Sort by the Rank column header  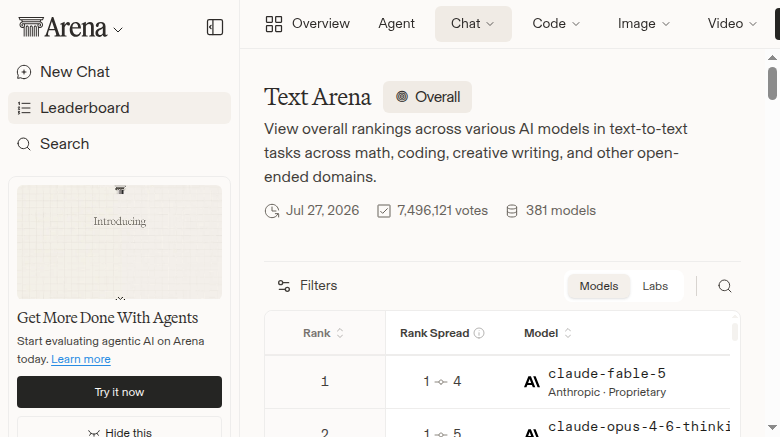click(x=324, y=333)
